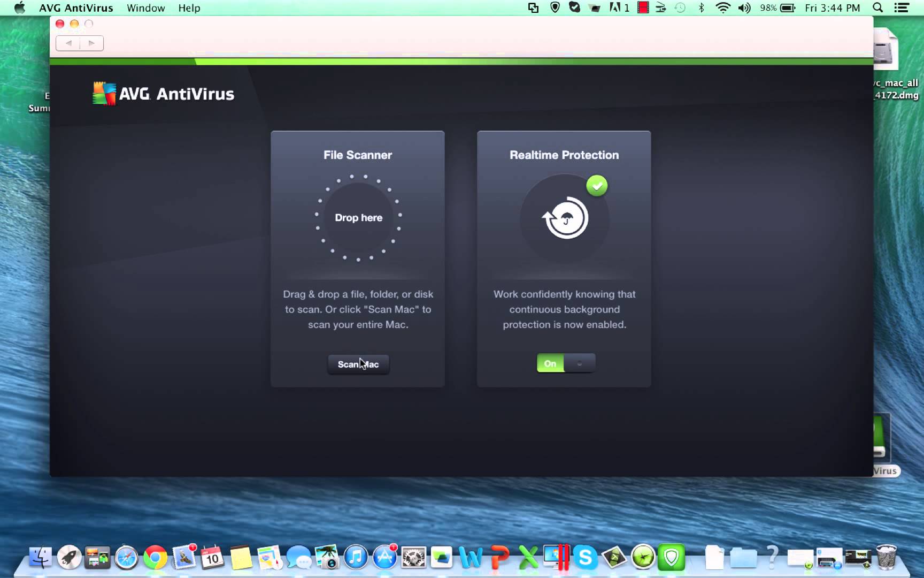Open the Window menu
Image resolution: width=924 pixels, height=578 pixels.
point(145,8)
